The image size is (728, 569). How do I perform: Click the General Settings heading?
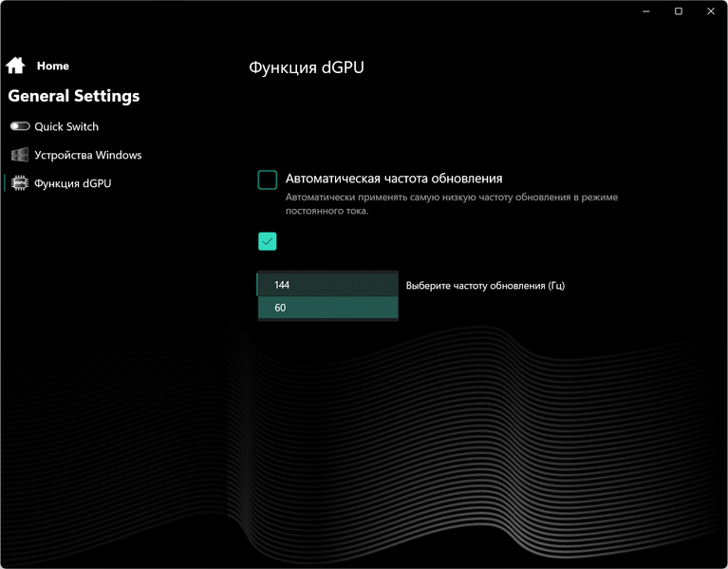point(74,96)
